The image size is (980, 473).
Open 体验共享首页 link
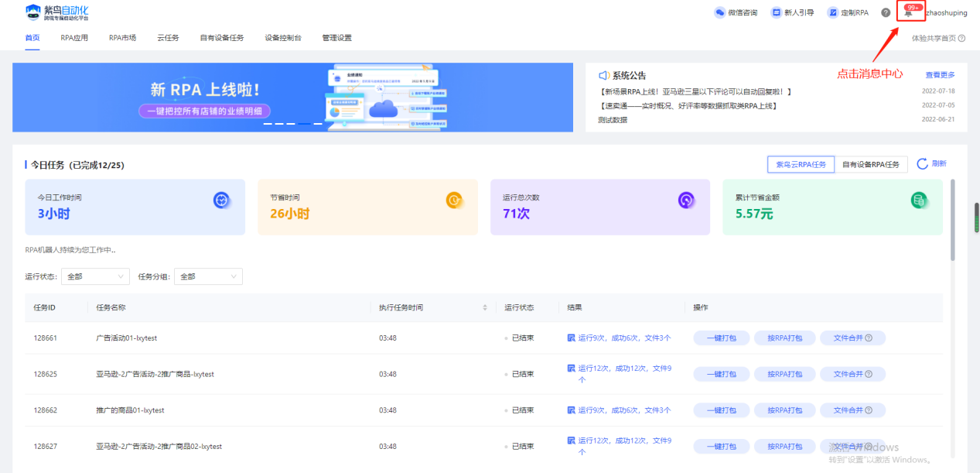point(933,38)
